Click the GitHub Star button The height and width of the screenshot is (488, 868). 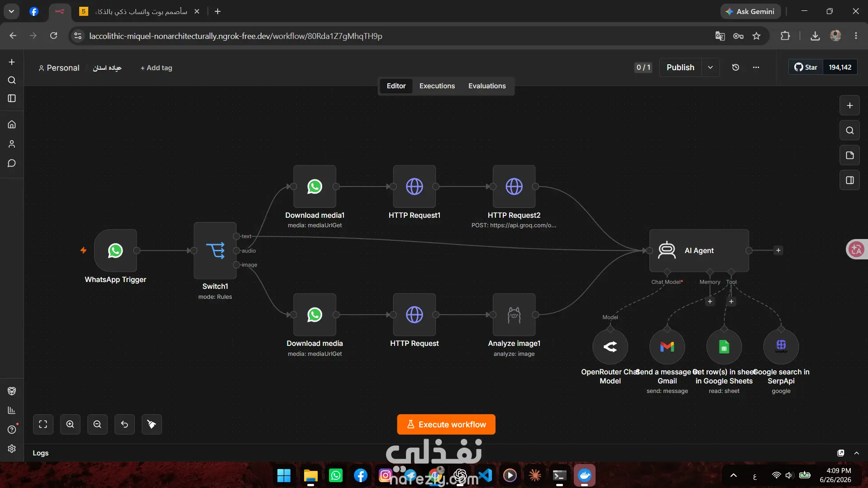[x=806, y=67]
